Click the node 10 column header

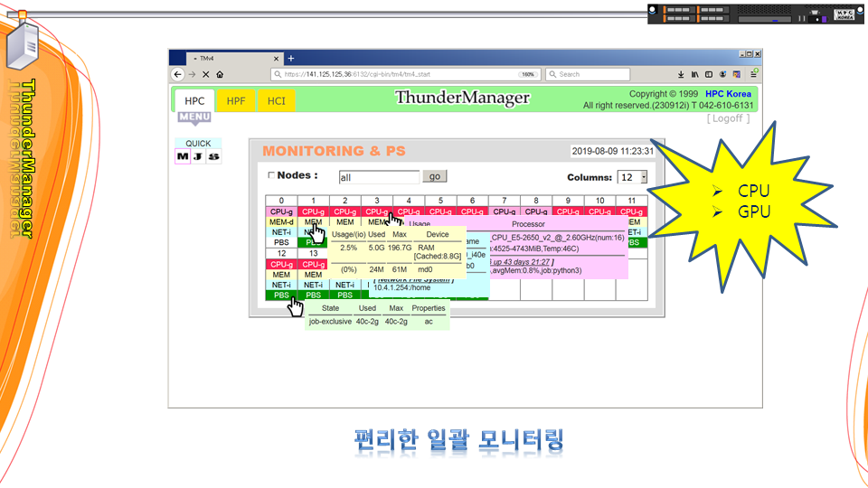599,201
